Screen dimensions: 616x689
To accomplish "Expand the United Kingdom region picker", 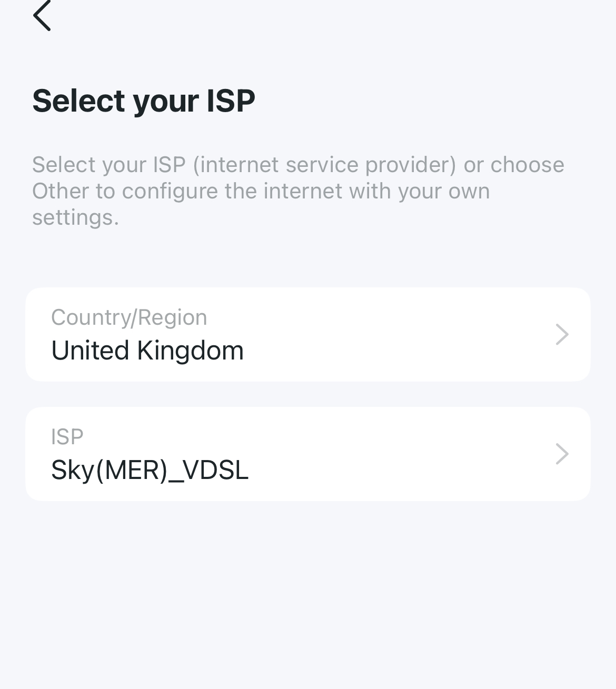I will [x=308, y=334].
